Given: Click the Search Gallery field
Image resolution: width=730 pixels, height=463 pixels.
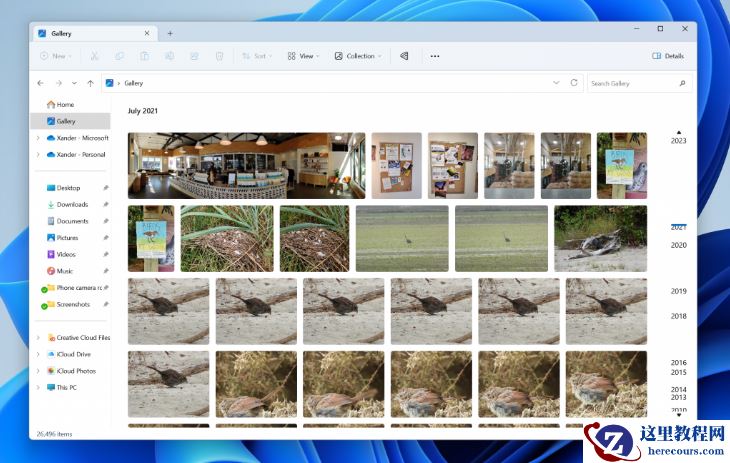Looking at the screenshot, I should 639,83.
